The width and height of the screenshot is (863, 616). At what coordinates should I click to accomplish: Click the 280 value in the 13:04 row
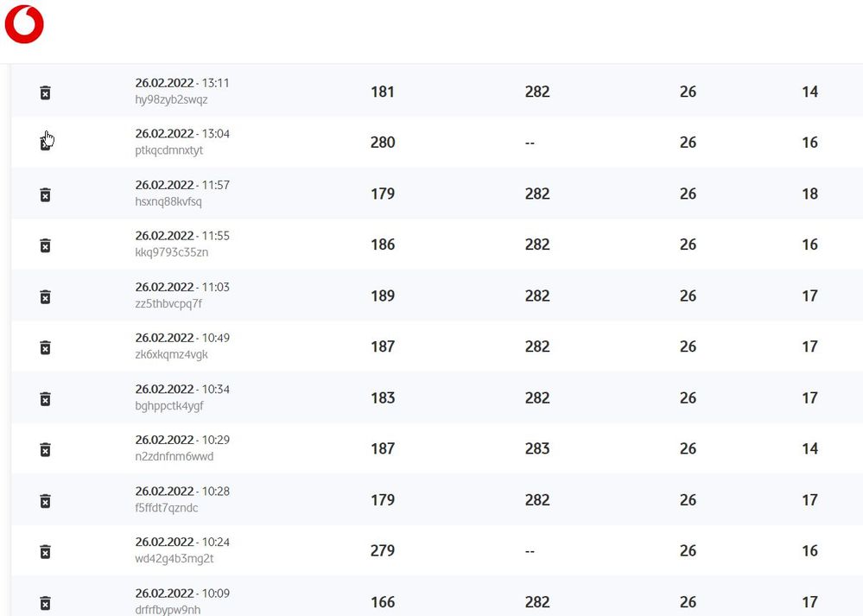point(383,143)
